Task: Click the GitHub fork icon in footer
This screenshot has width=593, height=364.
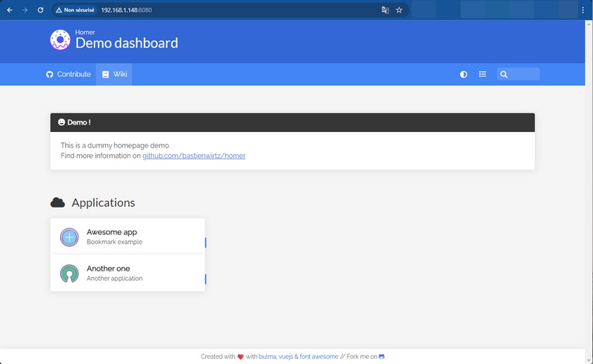Action: (x=382, y=357)
